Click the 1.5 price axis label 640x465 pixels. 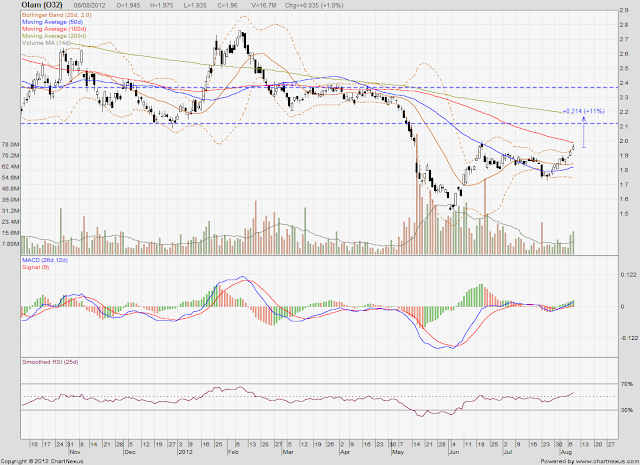coord(623,214)
